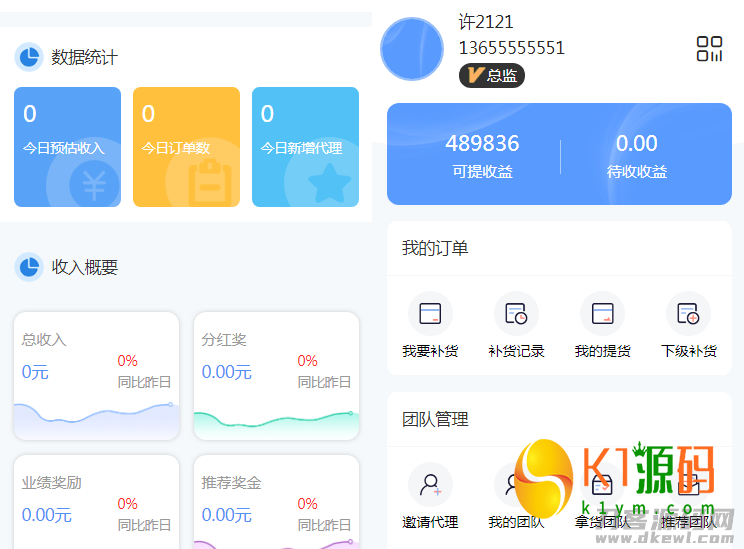This screenshot has width=744, height=549.
Task: Open the 今日预估收入 card
Action: point(67,147)
